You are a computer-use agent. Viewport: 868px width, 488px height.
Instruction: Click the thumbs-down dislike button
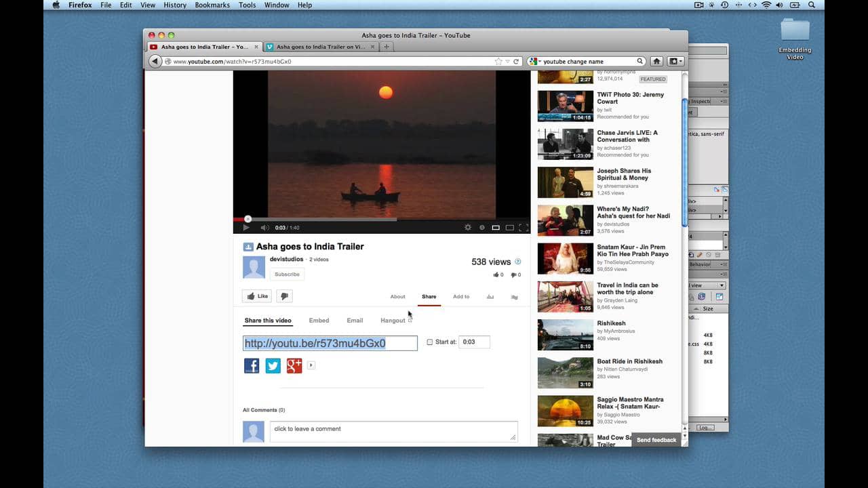pos(285,296)
